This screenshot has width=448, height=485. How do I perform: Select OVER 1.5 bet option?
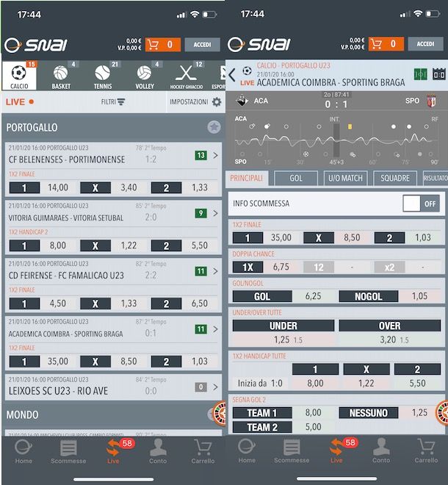click(389, 333)
